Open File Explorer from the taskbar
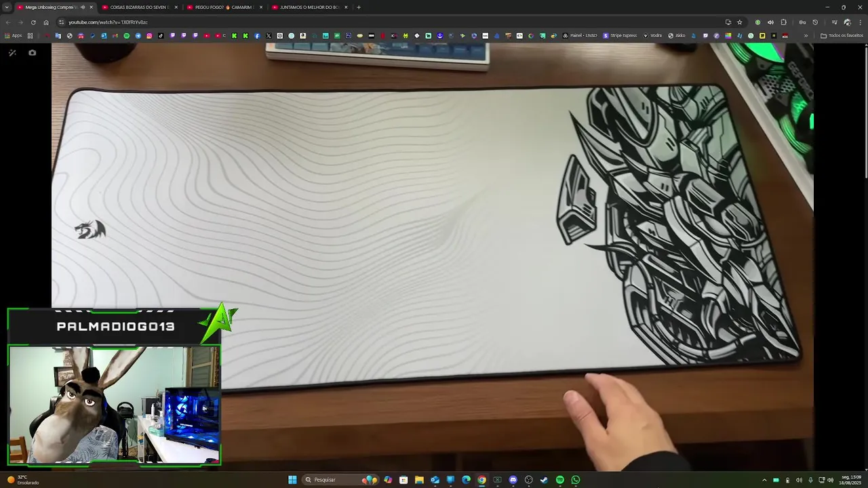 click(419, 480)
